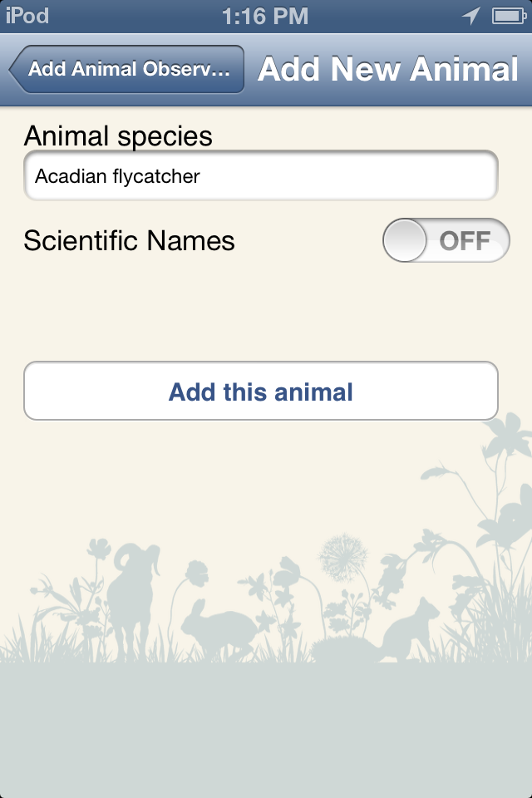Tap the Scientific Names label text
532x798 pixels.
tap(130, 241)
